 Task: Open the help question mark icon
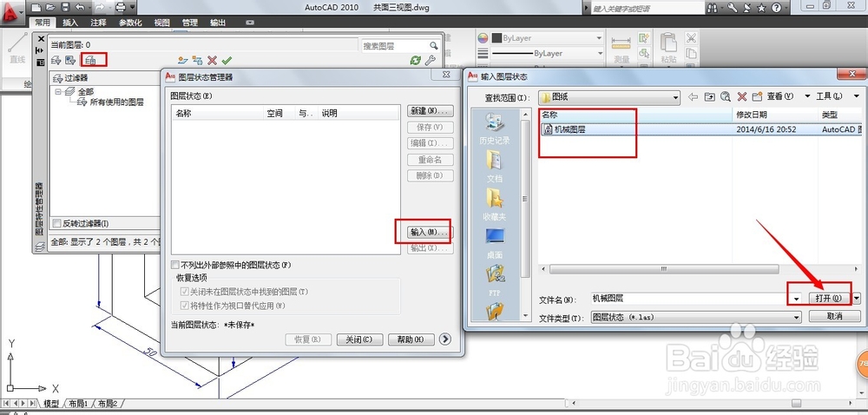(x=776, y=8)
